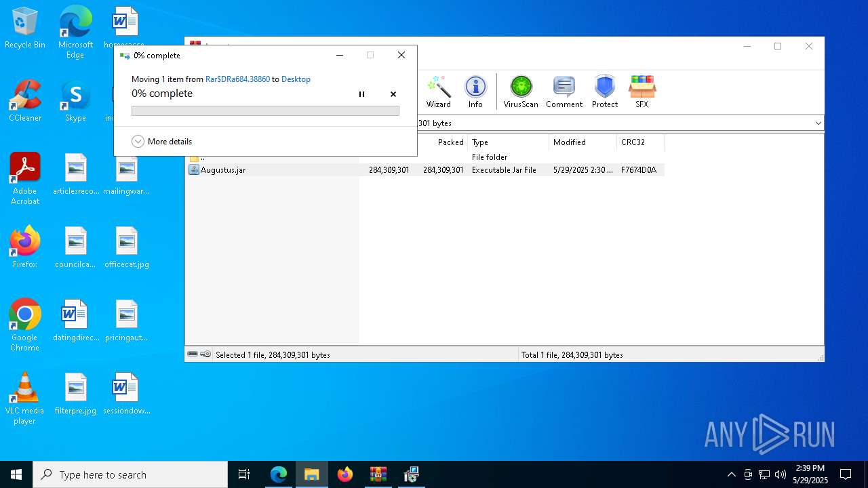
Task: Pause the file move operation
Action: (x=361, y=94)
